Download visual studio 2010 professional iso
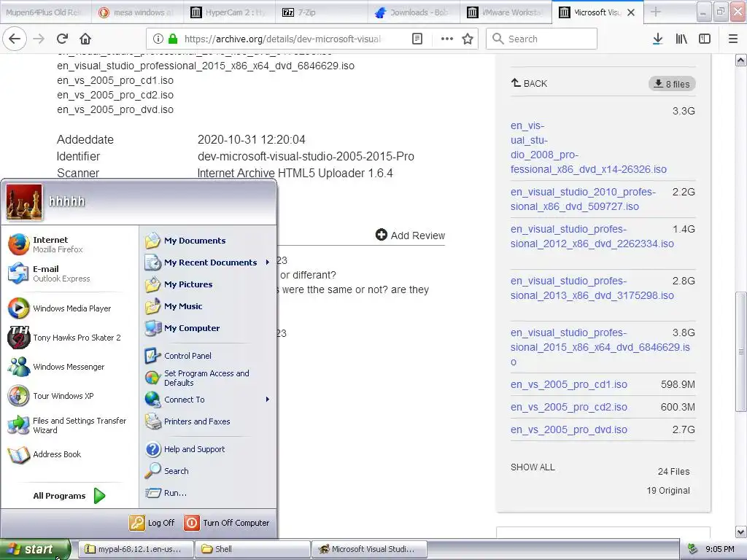This screenshot has width=747, height=560. click(x=583, y=199)
